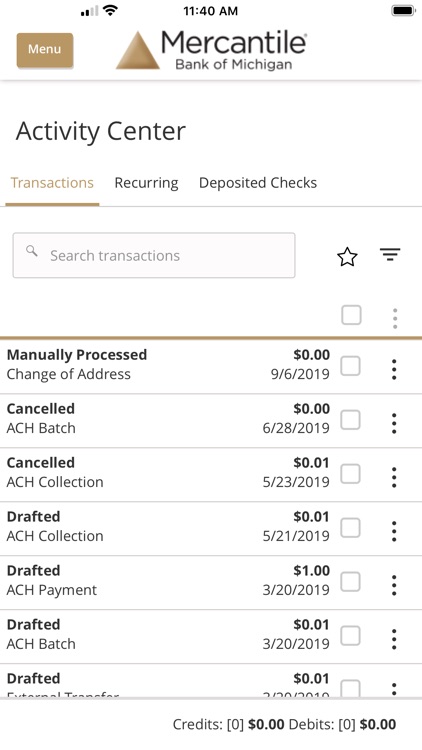The height and width of the screenshot is (750, 422).
Task: Focus the Search transactions field
Action: 154,255
